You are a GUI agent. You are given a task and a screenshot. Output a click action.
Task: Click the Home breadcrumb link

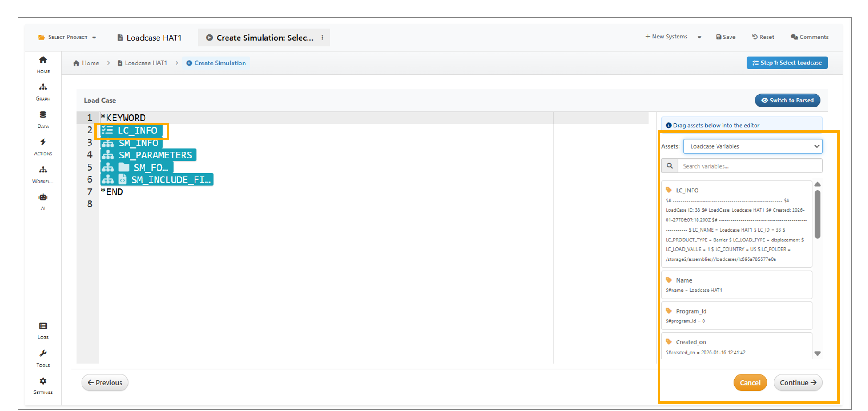(86, 63)
